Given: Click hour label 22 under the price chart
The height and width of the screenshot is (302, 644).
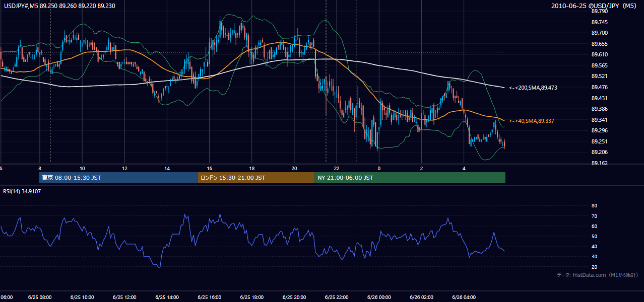Looking at the screenshot, I should pyautogui.click(x=337, y=168).
